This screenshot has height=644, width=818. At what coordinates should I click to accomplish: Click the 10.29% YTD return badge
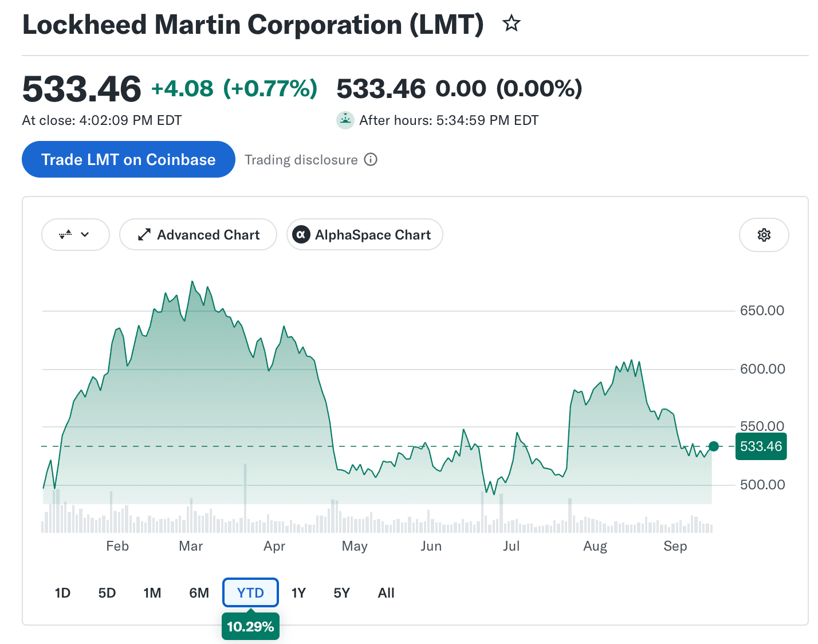(x=250, y=626)
